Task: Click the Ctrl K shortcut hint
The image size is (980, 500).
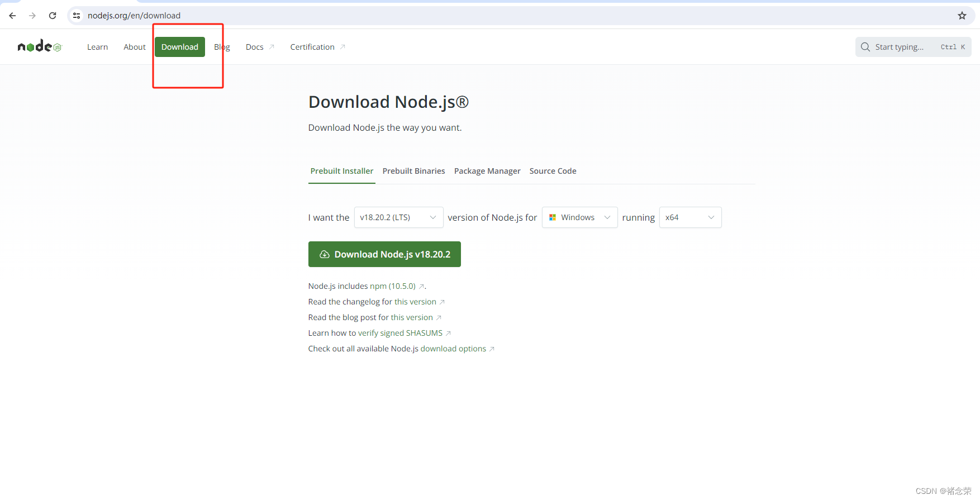Action: [953, 47]
